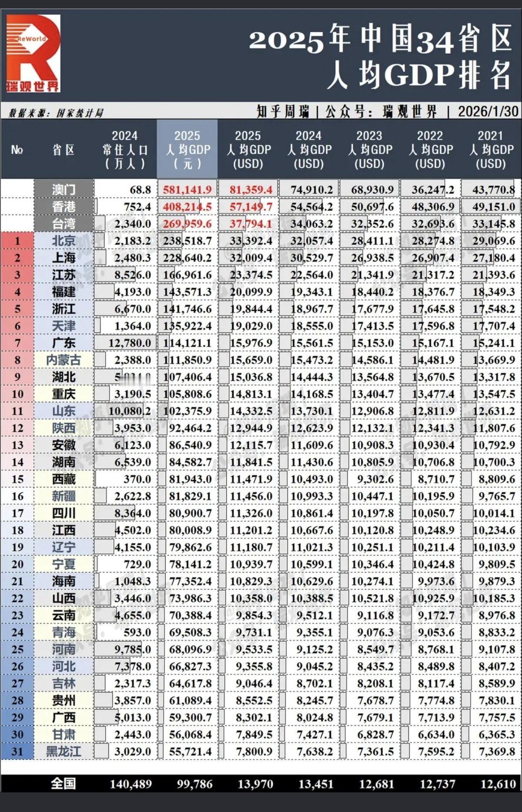Click the 内蒙古 province name cell
The image size is (522, 812).
(64, 360)
